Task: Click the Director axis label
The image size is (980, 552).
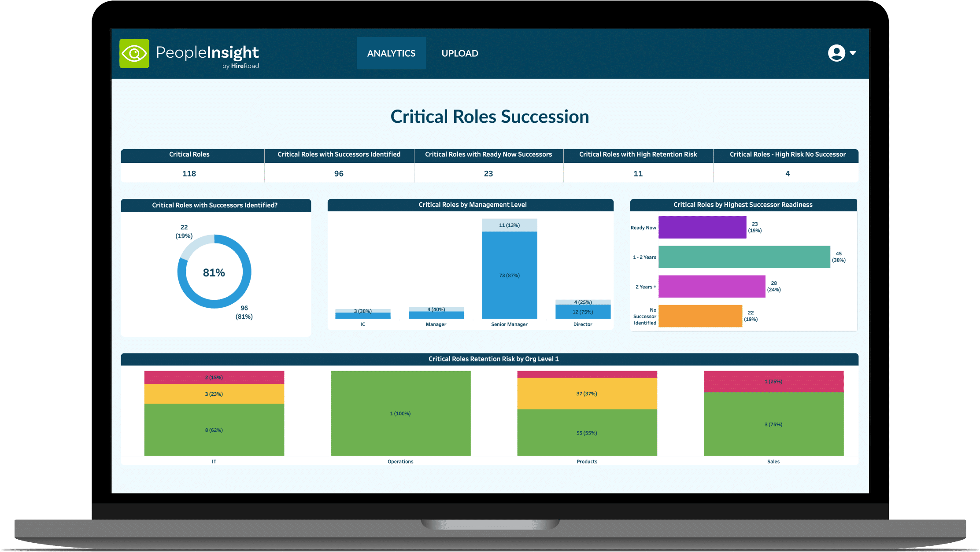Action: tap(583, 324)
